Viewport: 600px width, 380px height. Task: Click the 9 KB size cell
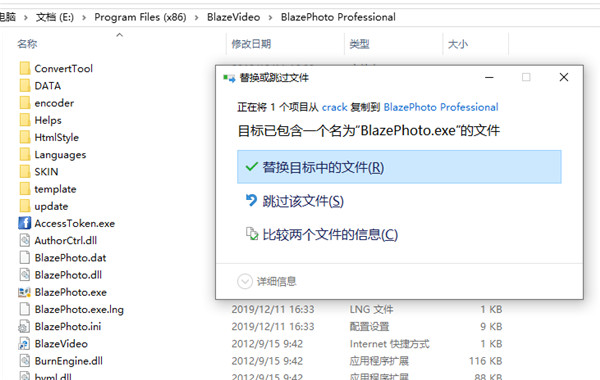tap(491, 326)
